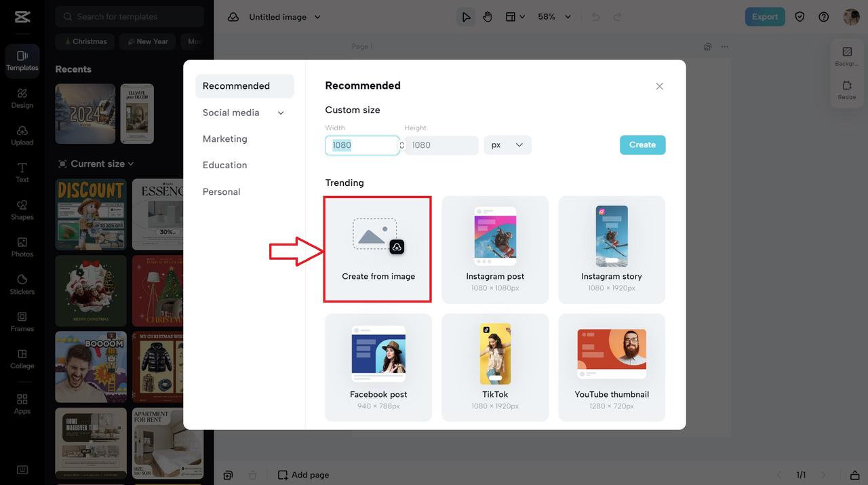
Task: Open the Shapes sidebar panel
Action: coord(22,210)
